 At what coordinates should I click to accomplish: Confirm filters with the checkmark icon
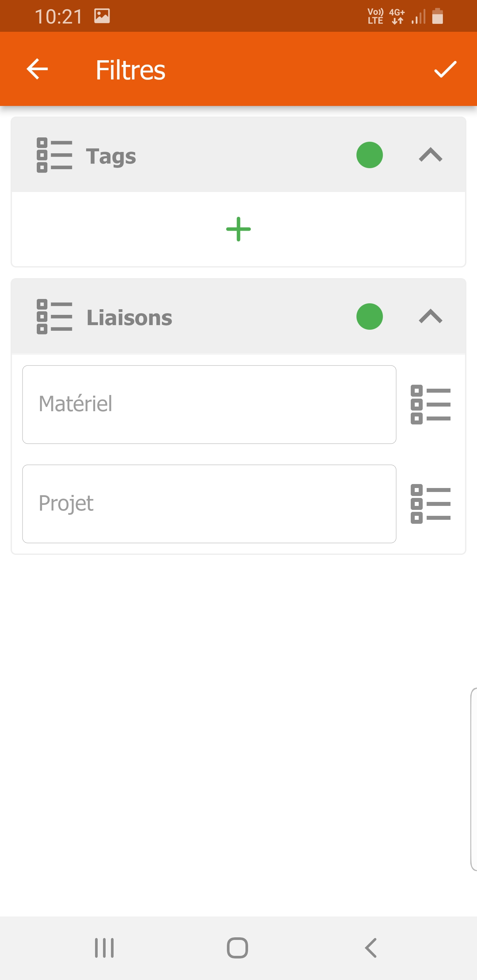pos(445,69)
